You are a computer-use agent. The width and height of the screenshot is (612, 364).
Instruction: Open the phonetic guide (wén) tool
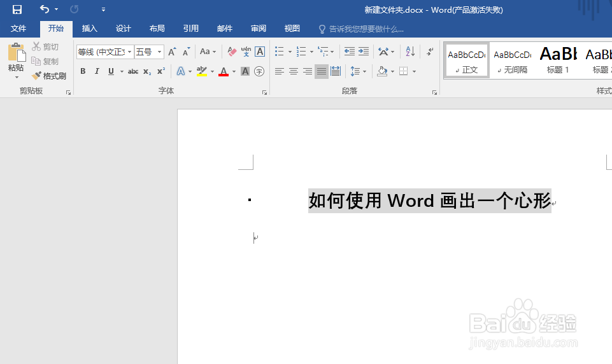(246, 52)
